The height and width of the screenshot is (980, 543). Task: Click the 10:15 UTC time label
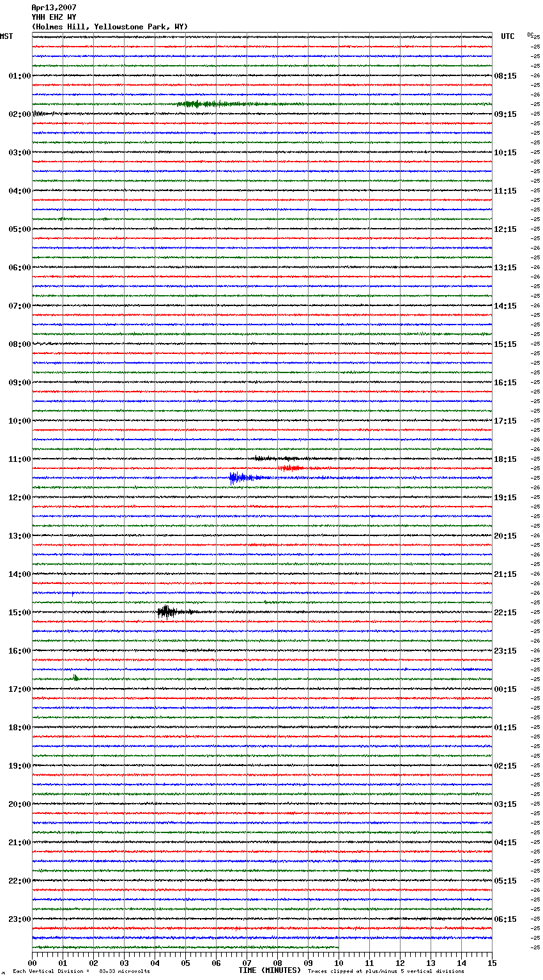505,153
